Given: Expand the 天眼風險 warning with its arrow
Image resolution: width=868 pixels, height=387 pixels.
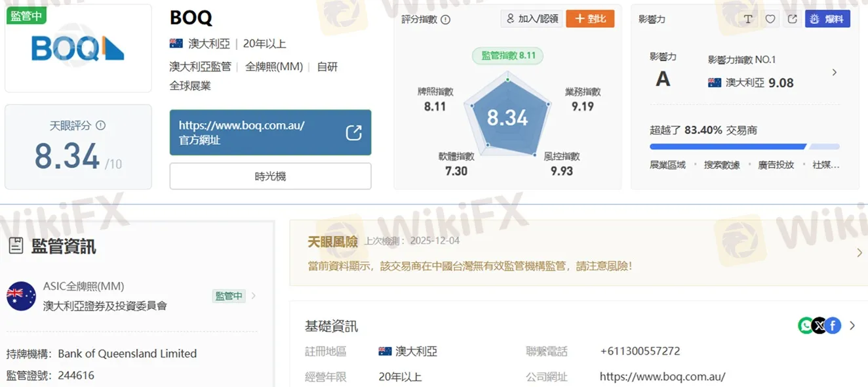Looking at the screenshot, I should click(859, 253).
